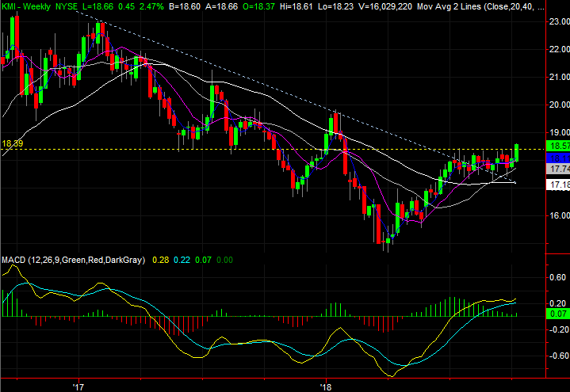
Task: Click the gray 17.74 moving average tag
Action: click(558, 169)
